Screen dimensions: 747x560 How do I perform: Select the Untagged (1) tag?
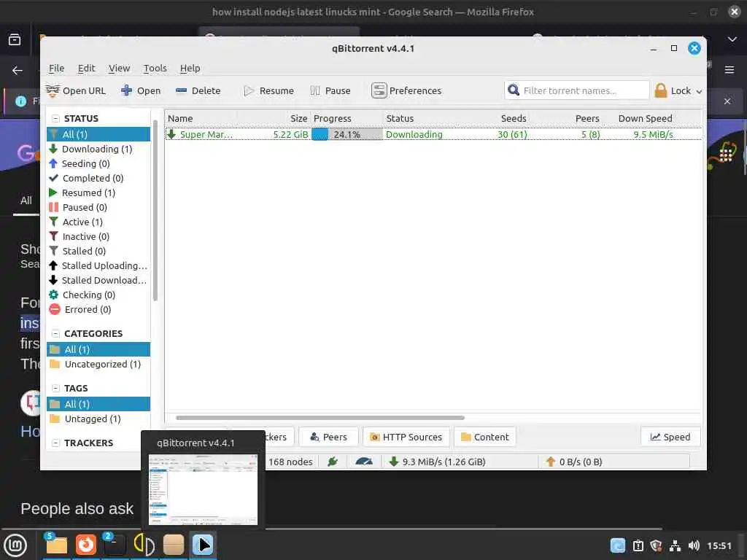click(98, 419)
